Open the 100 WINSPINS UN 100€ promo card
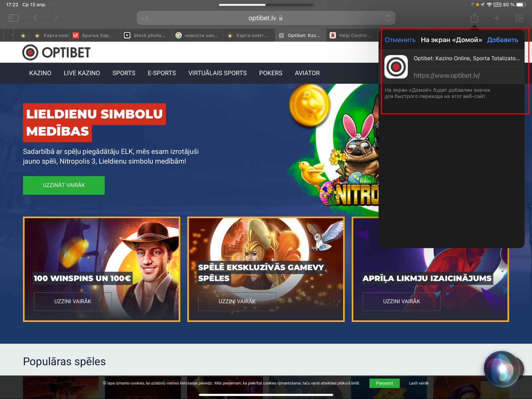 (102, 269)
